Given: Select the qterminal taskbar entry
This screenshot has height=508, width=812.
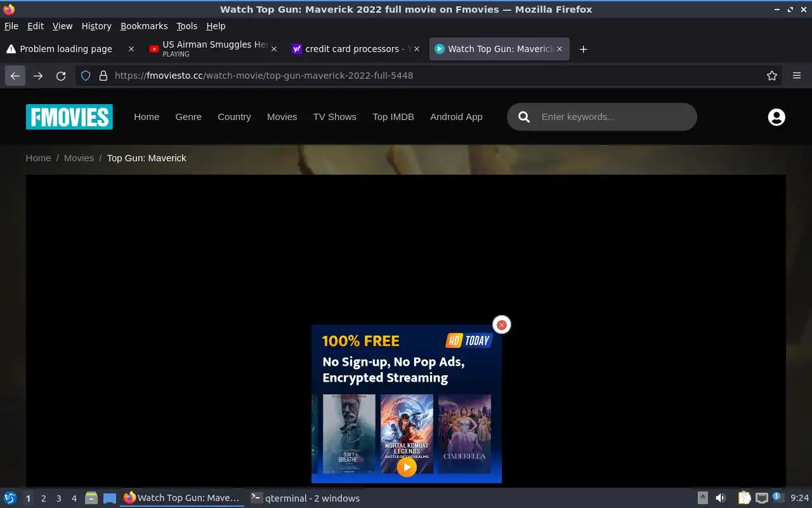Looking at the screenshot, I should click(x=305, y=498).
